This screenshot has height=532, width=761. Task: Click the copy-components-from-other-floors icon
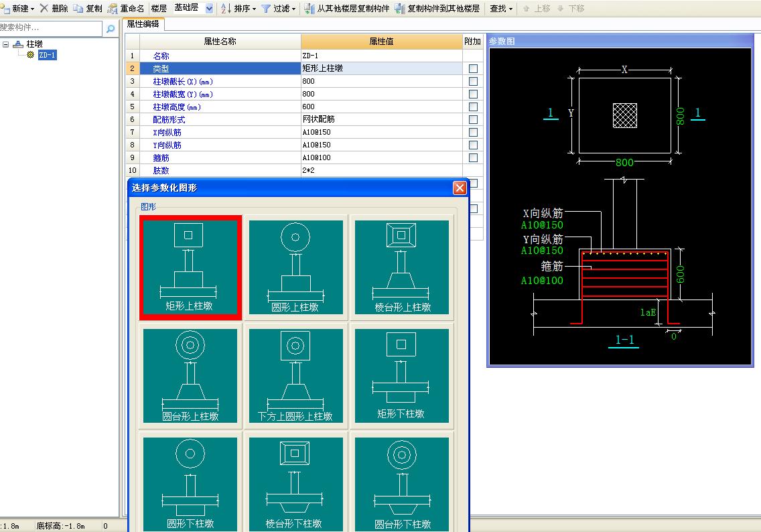309,8
